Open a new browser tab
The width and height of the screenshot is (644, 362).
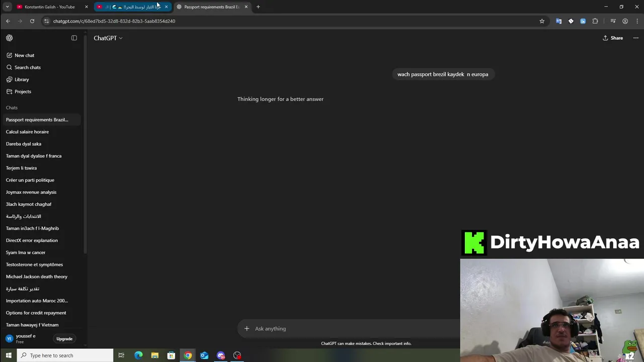[258, 7]
